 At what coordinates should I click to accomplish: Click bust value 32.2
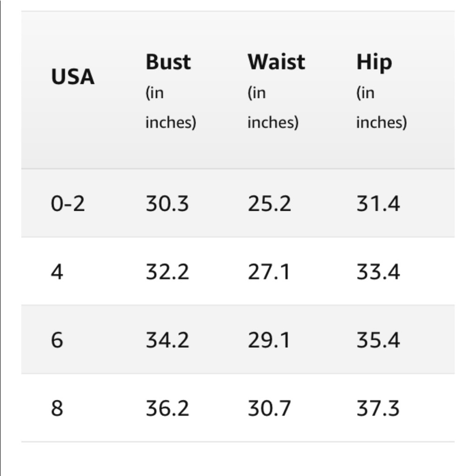click(x=167, y=272)
